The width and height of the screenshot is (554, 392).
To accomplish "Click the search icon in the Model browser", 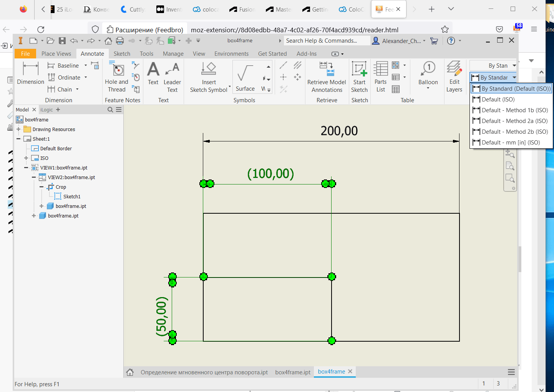I will tap(110, 110).
